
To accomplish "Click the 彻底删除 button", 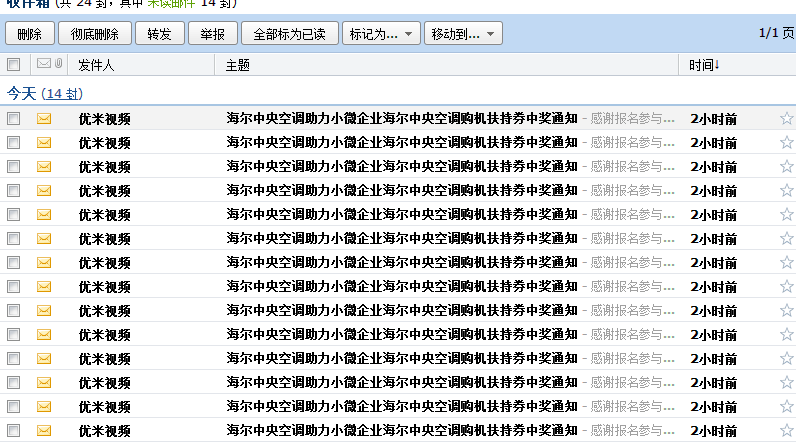I will click(95, 34).
